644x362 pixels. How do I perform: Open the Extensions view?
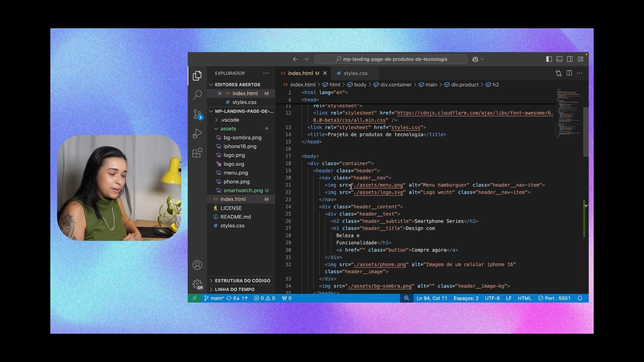pos(197,153)
